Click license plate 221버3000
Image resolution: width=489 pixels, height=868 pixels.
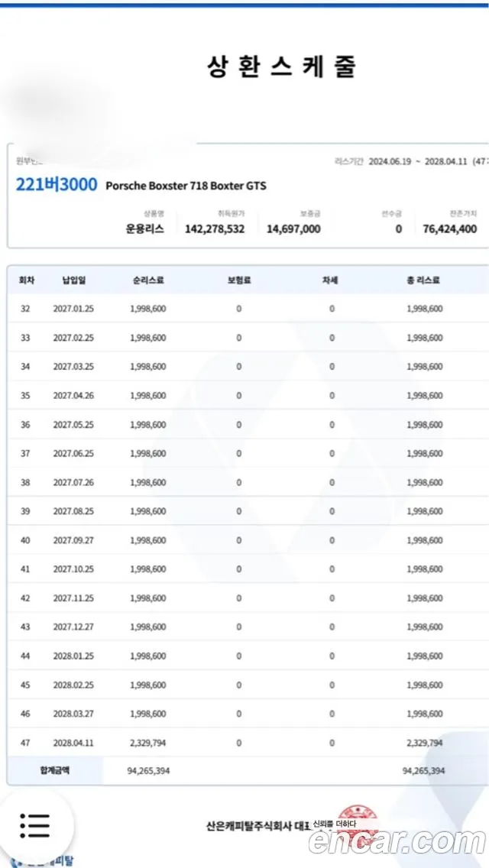click(57, 185)
